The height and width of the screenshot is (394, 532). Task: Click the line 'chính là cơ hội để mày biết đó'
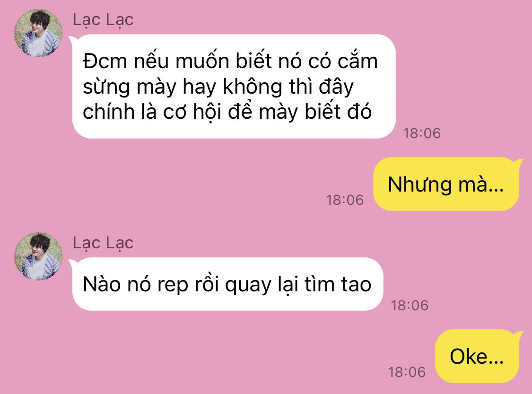point(227,112)
